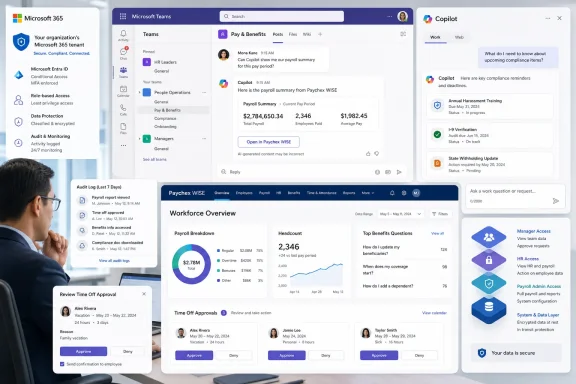Open the Teams app launcher grid icon
Image resolution: width=576 pixels, height=384 pixels.
click(123, 16)
